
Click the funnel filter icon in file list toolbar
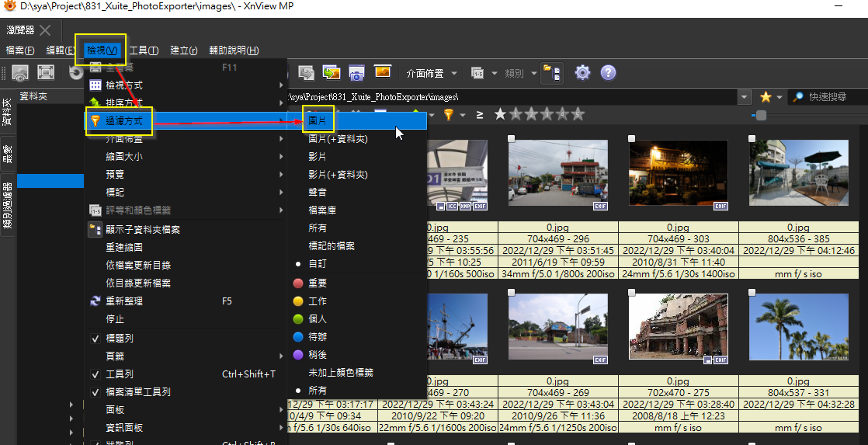coord(449,115)
